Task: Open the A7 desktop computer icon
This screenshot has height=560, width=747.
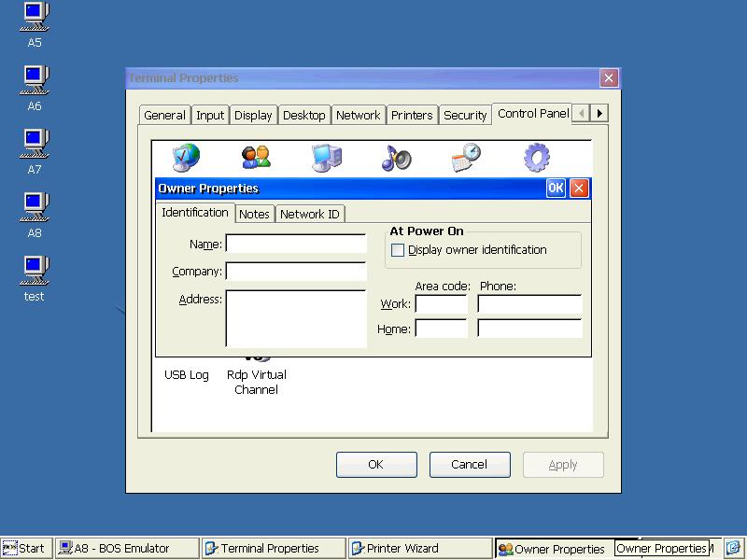Action: [x=35, y=152]
